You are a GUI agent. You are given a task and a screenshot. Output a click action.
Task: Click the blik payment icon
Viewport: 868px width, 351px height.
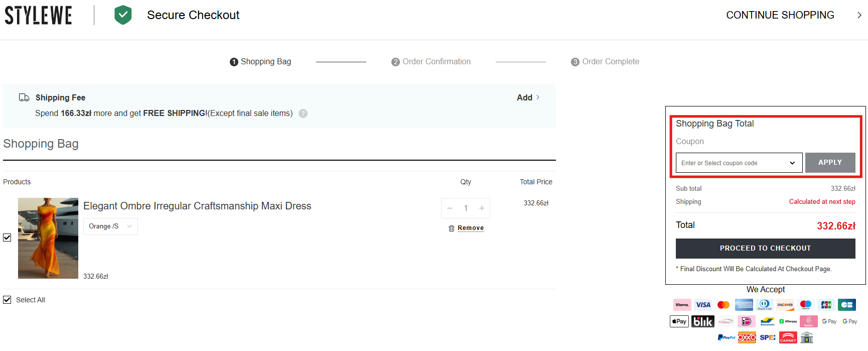[702, 321]
